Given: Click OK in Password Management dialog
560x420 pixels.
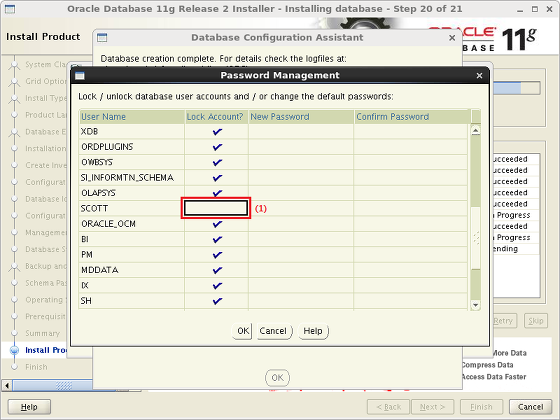Looking at the screenshot, I should pos(242,331).
